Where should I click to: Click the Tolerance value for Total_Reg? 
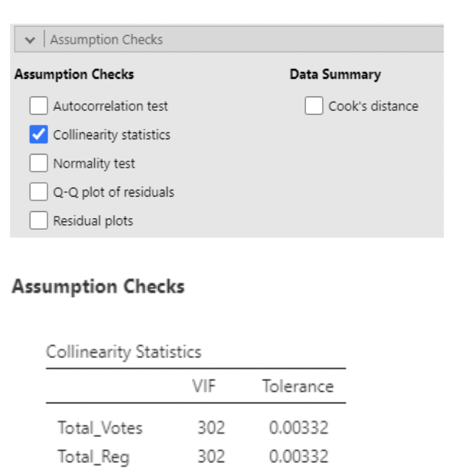[298, 457]
